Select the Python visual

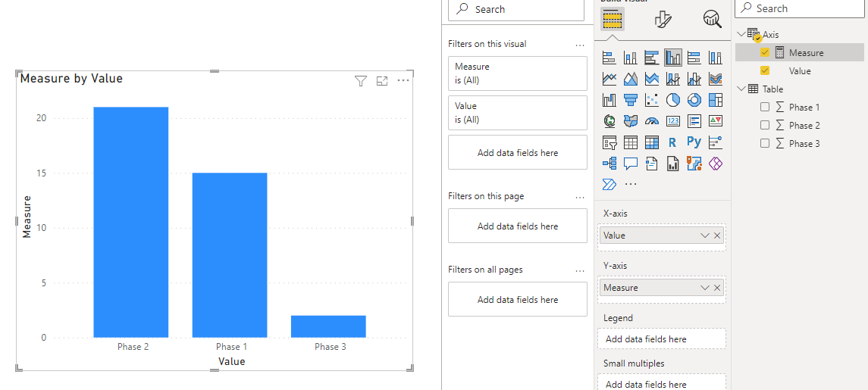click(694, 142)
